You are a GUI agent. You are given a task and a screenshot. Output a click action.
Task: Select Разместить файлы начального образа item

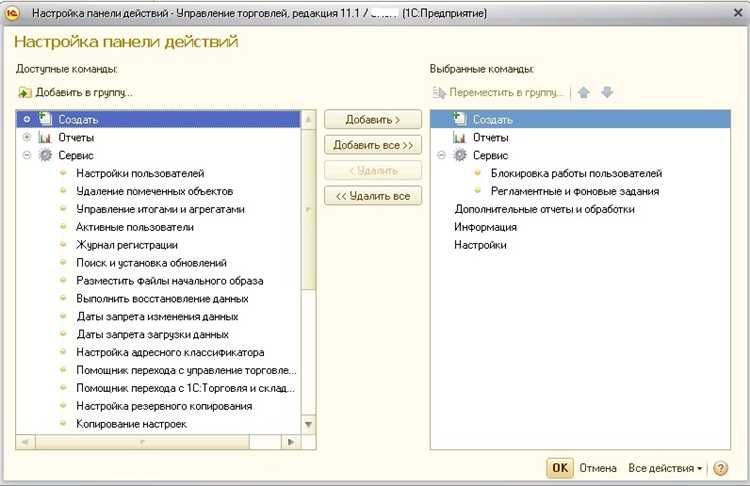coord(170,281)
